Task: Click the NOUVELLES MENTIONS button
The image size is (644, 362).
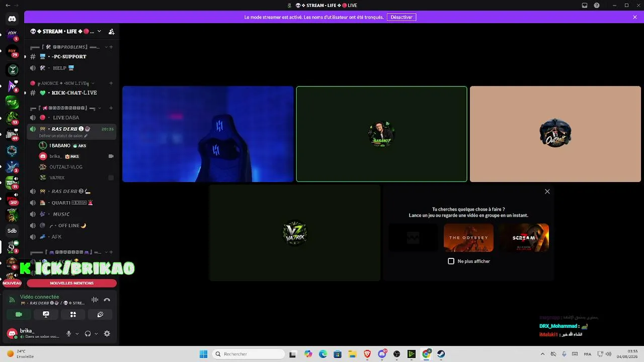Action: point(72,283)
